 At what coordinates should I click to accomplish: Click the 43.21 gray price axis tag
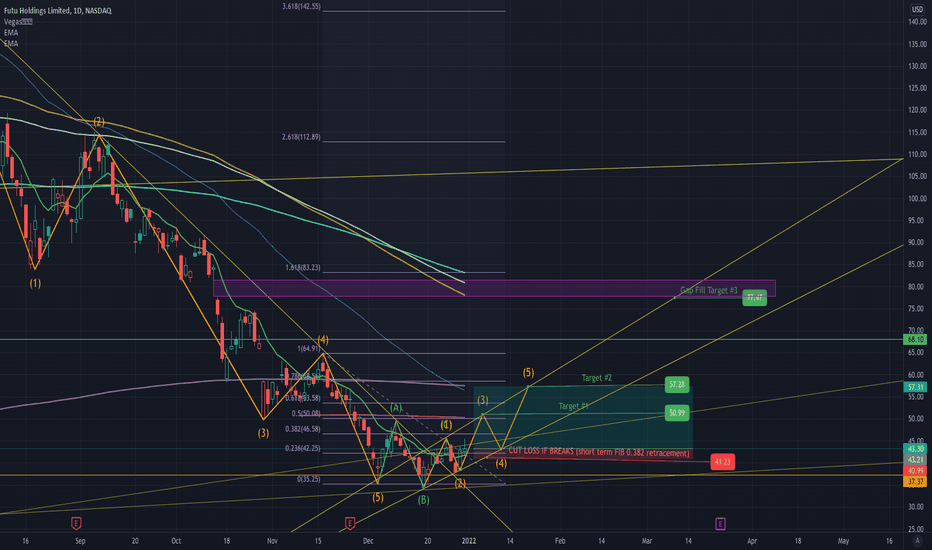click(x=915, y=460)
